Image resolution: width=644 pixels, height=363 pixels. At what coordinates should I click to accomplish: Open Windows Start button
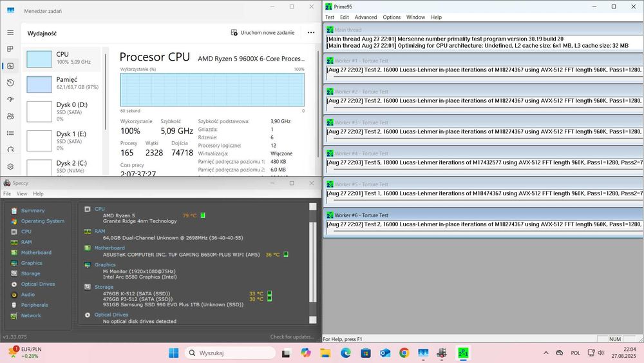174,353
